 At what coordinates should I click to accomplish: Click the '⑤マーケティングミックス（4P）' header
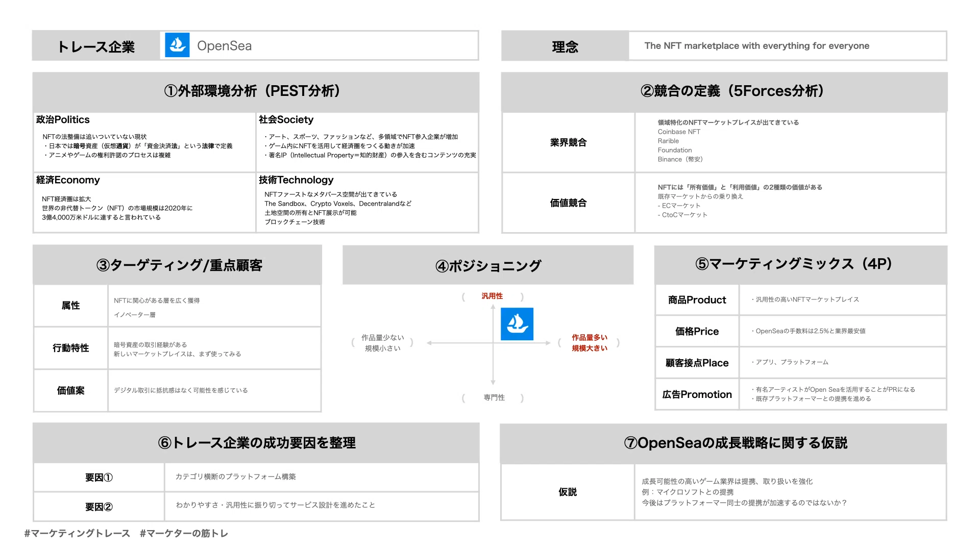click(801, 265)
